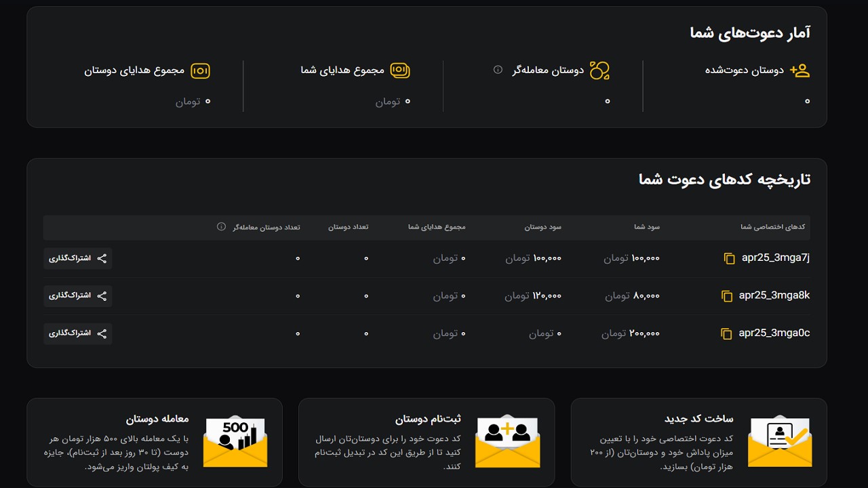Copy the apr25_3mga7j invite code
This screenshot has height=488, width=868.
coord(730,258)
